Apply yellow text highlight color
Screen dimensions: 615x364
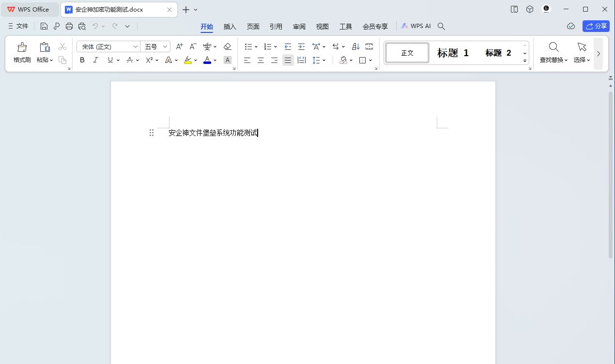[188, 60]
